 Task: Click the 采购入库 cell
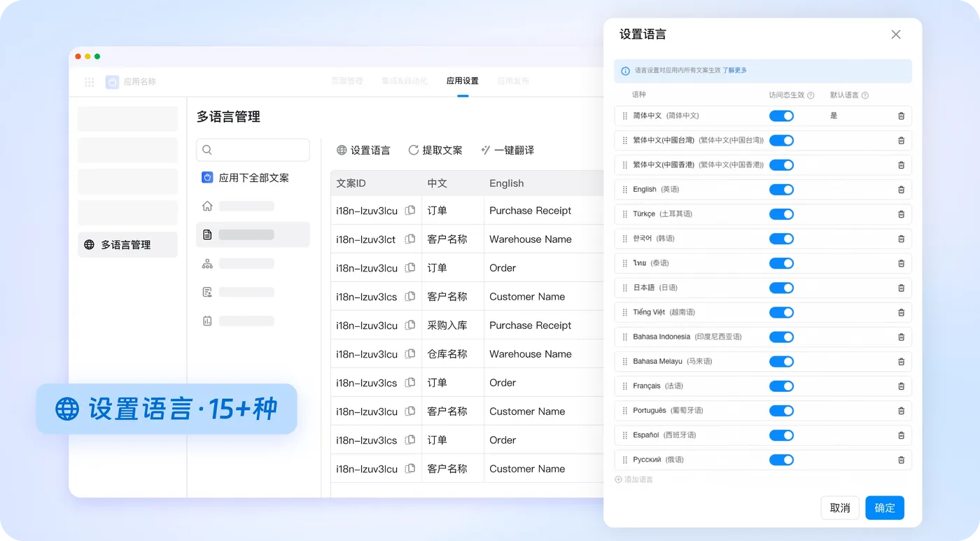447,325
